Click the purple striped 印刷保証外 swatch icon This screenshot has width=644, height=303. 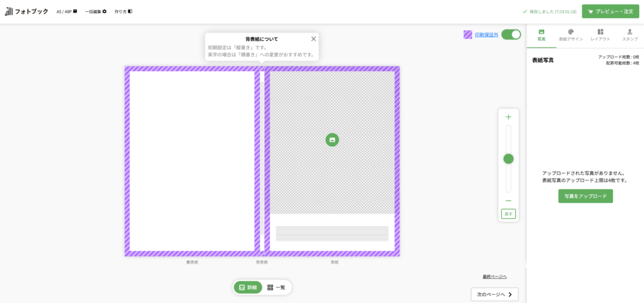click(x=468, y=35)
